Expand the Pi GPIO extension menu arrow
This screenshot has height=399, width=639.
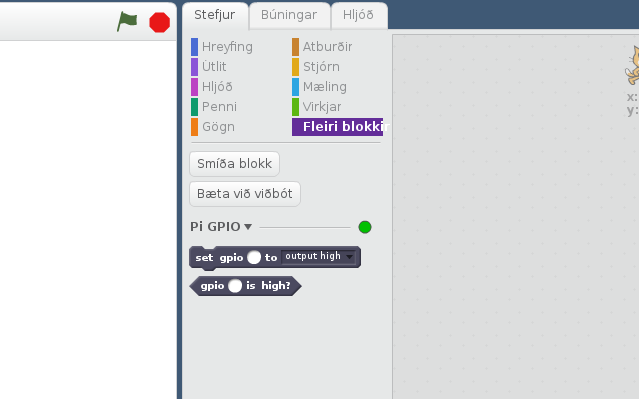[x=248, y=227]
